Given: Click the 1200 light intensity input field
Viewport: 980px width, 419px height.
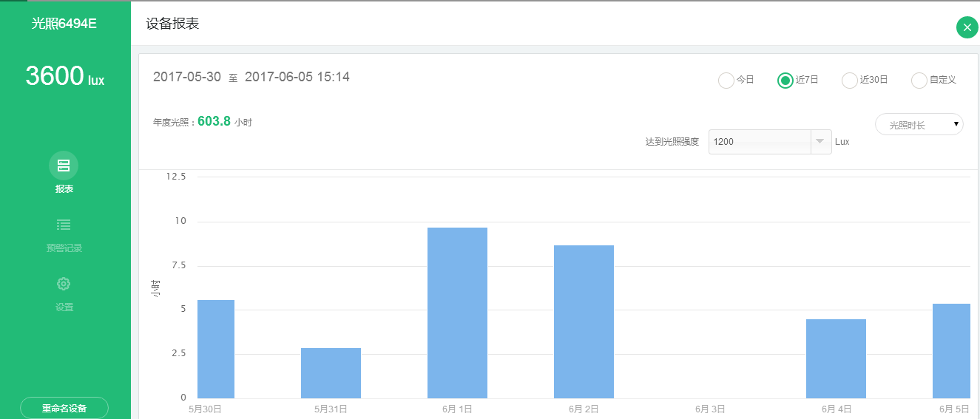Looking at the screenshot, I should point(759,142).
